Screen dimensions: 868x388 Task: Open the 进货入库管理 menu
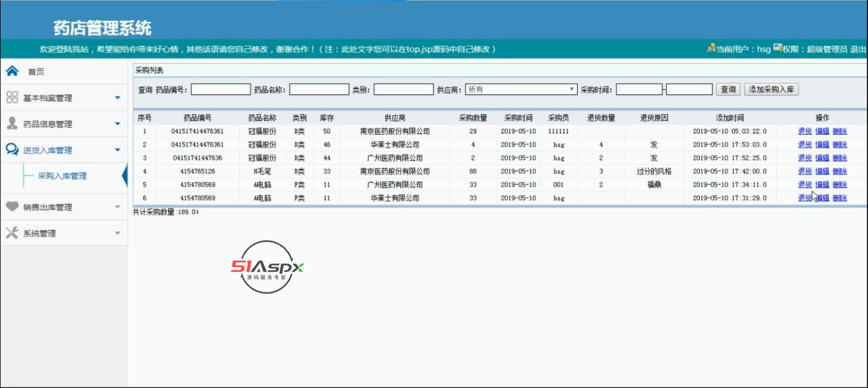tap(64, 150)
